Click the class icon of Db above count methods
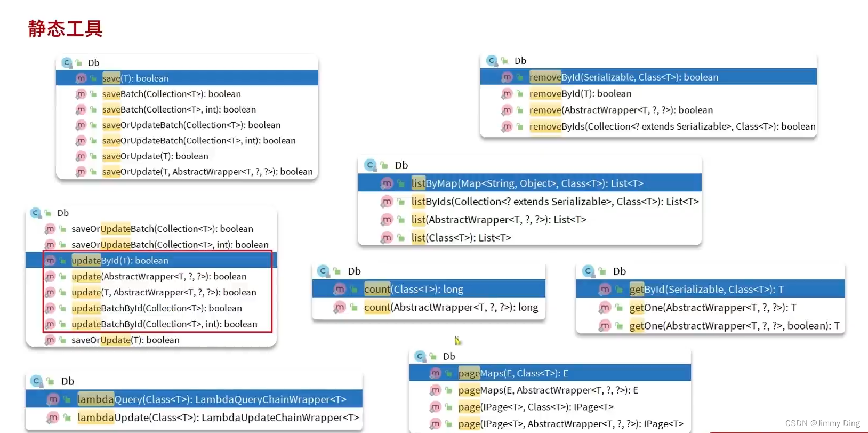 [323, 271]
